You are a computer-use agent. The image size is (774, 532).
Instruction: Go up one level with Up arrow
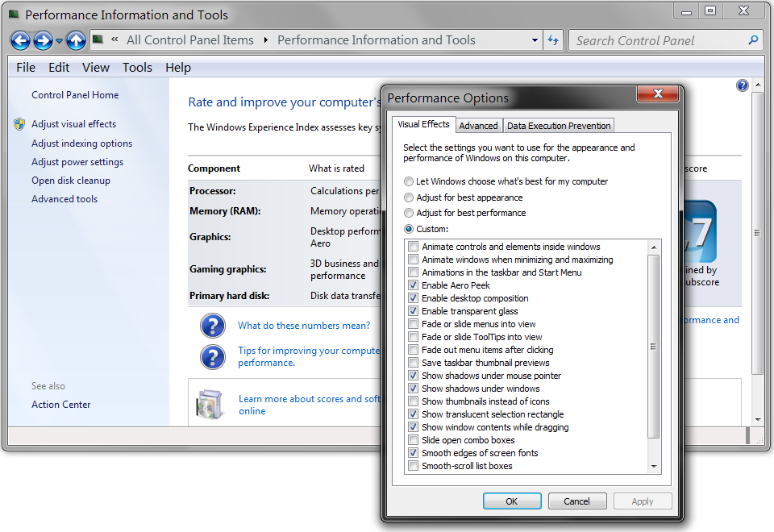tap(76, 40)
